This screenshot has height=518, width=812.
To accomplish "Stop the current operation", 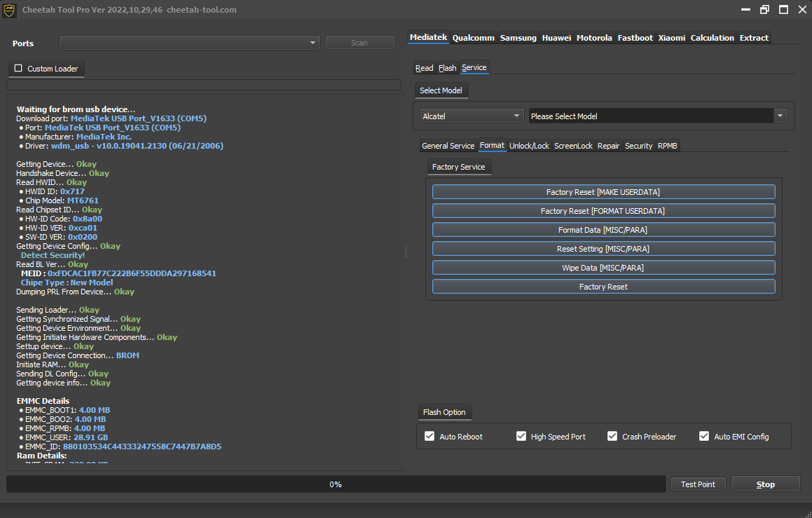I will [x=765, y=484].
